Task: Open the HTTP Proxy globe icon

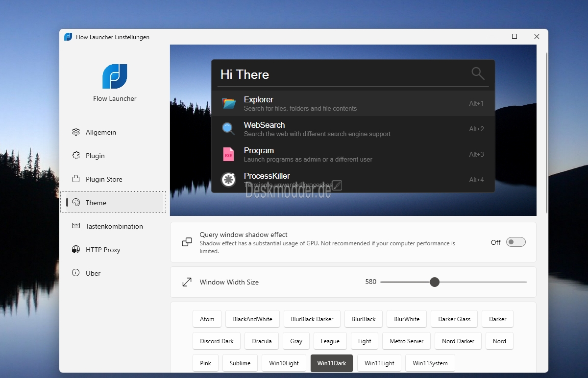Action: [x=75, y=249]
